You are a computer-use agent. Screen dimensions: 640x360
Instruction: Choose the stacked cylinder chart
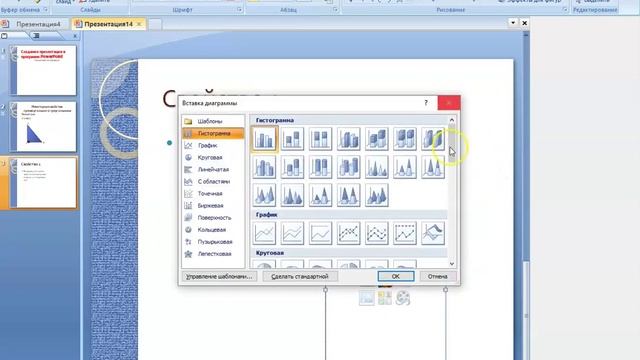coord(292,167)
